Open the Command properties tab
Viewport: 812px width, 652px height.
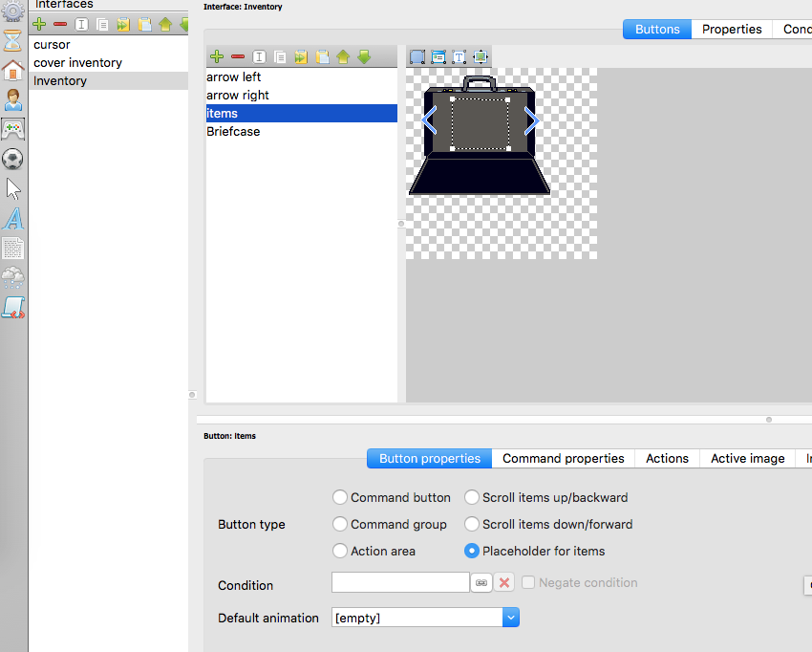564,458
